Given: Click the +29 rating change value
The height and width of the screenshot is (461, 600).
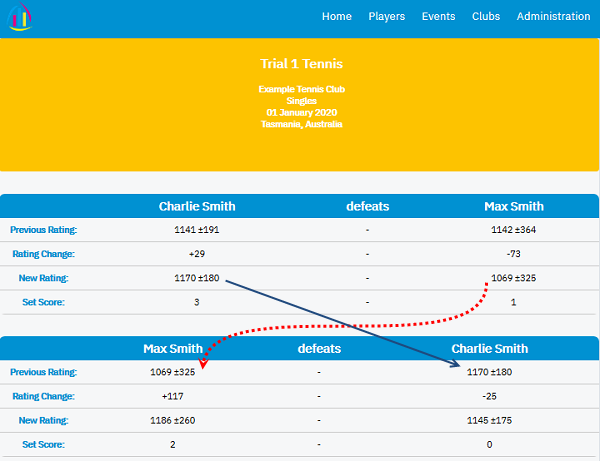Looking at the screenshot, I should click(197, 254).
